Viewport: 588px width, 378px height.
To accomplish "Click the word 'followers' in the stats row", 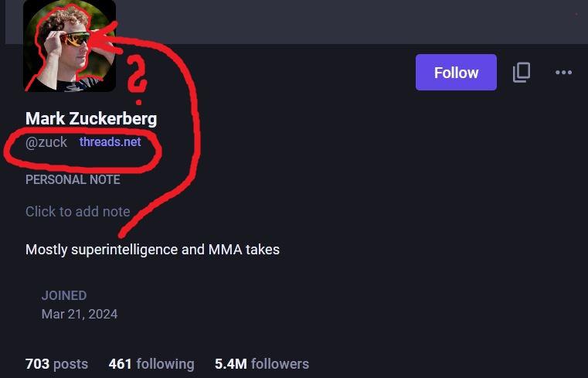I will tap(280, 363).
